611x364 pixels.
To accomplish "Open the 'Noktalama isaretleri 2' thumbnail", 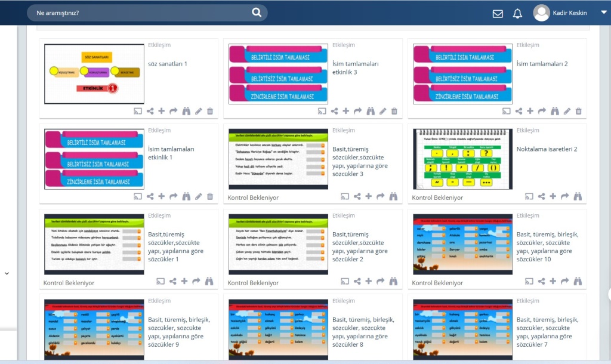I will click(x=463, y=159).
